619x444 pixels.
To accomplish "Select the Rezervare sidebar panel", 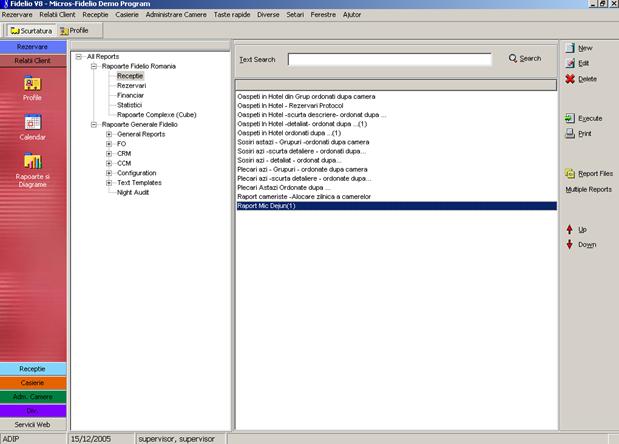I will [x=33, y=47].
